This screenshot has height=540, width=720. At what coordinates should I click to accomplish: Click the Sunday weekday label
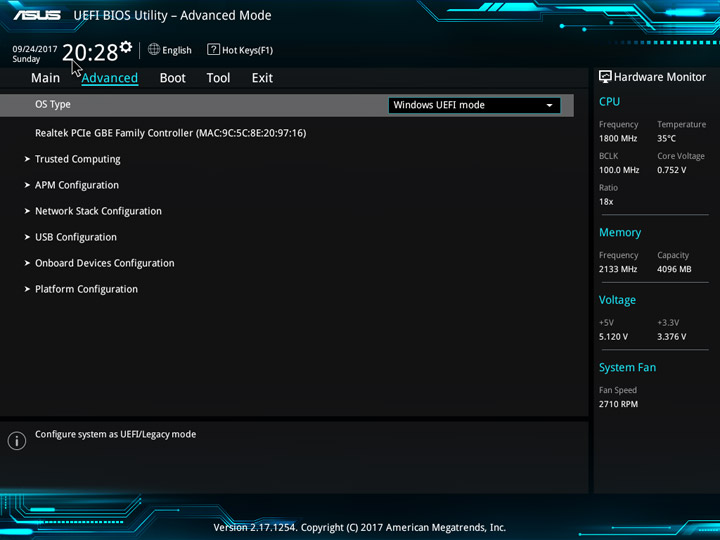[26, 59]
